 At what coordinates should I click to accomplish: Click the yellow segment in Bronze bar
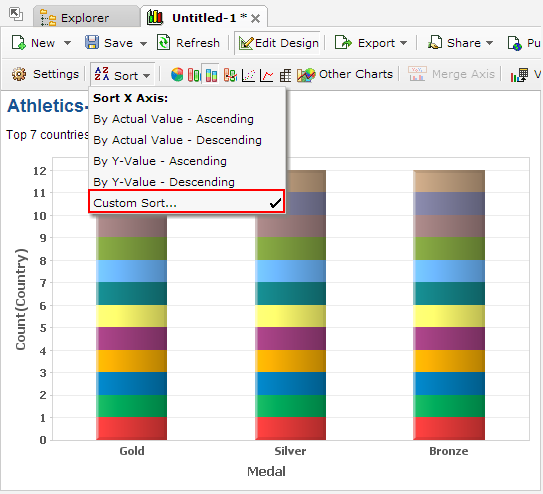449,316
